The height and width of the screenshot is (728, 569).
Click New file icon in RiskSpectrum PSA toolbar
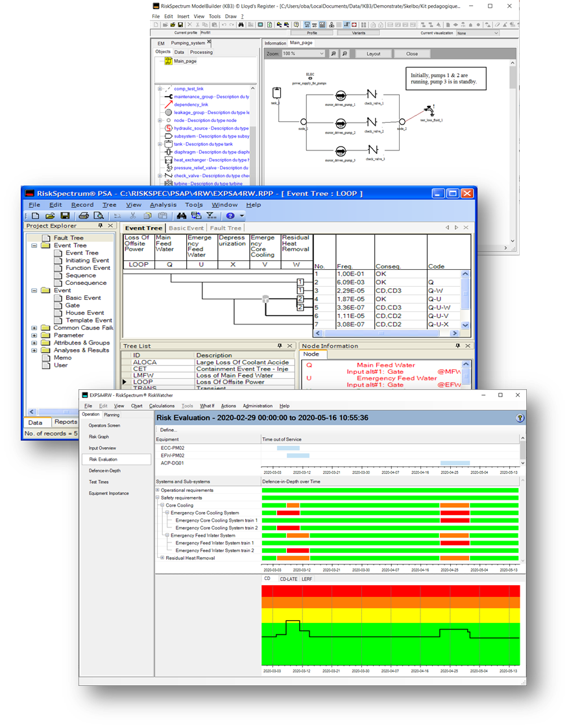(x=35, y=216)
